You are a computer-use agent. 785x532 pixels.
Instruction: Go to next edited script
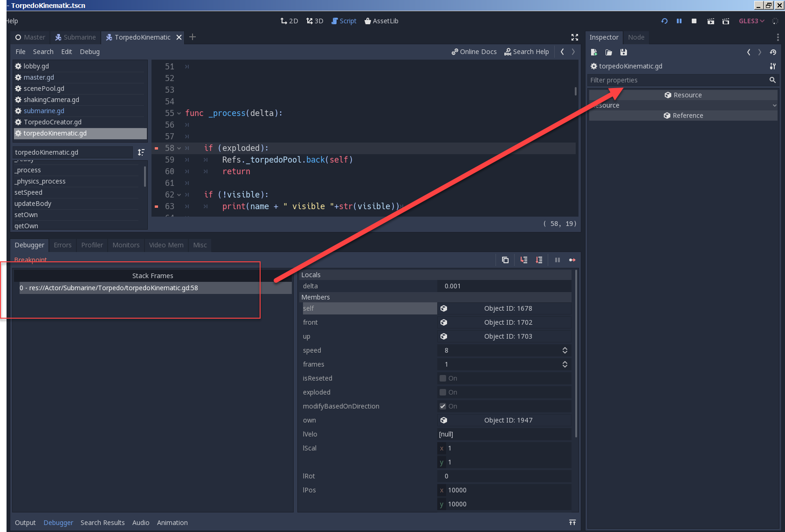coord(573,52)
